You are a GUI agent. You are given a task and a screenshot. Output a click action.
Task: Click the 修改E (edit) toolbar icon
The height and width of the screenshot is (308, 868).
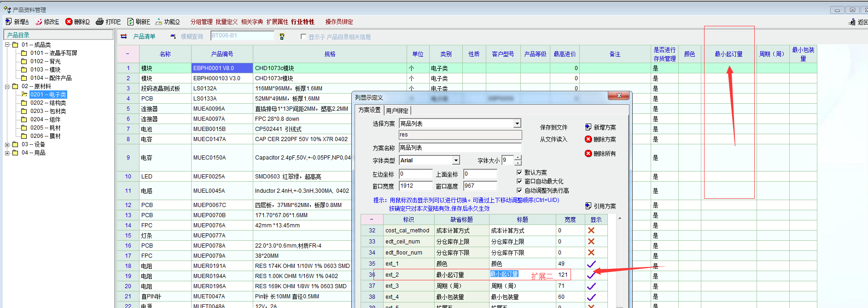click(39, 22)
